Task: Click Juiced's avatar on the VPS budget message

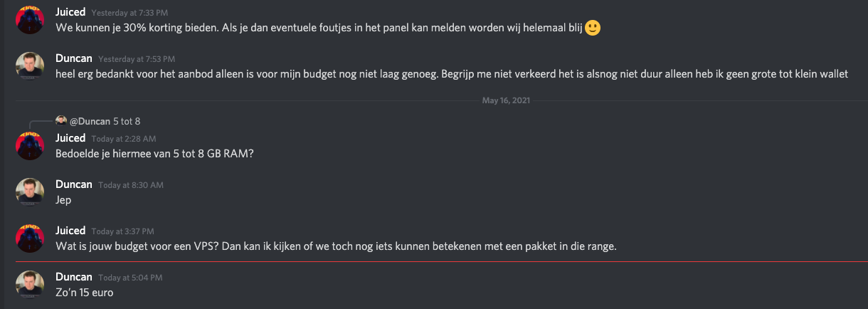Action: pos(30,238)
